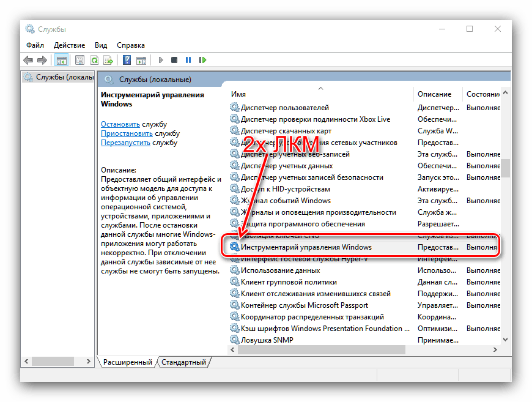532x402 pixels.
Task: Click left tree pane scroll-right arrow
Action: (x=89, y=361)
